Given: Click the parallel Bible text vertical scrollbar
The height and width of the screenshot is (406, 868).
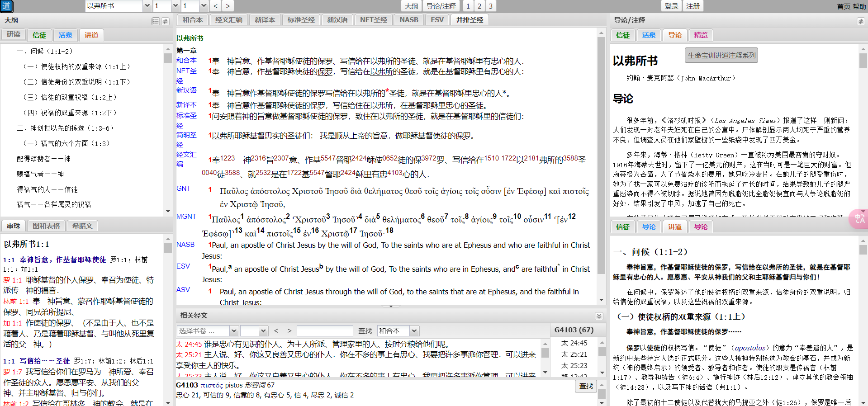Looking at the screenshot, I should click(x=601, y=154).
